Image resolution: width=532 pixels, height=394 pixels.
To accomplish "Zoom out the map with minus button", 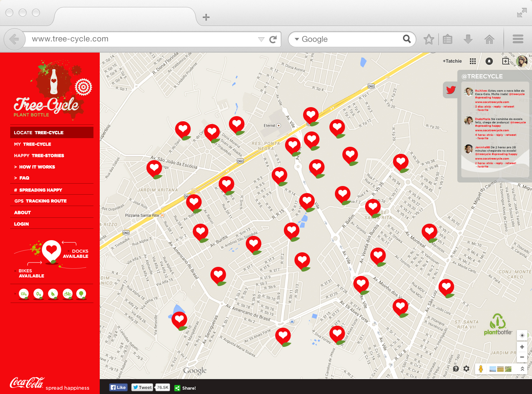I will point(522,357).
